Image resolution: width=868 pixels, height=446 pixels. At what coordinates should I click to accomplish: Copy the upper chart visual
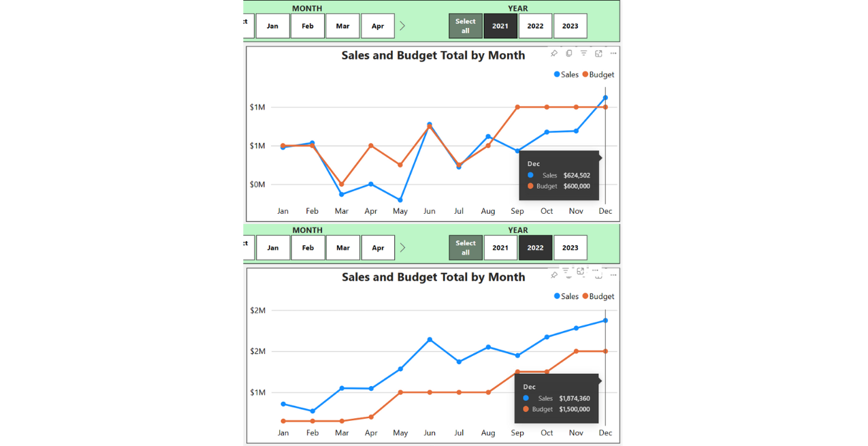tap(569, 53)
